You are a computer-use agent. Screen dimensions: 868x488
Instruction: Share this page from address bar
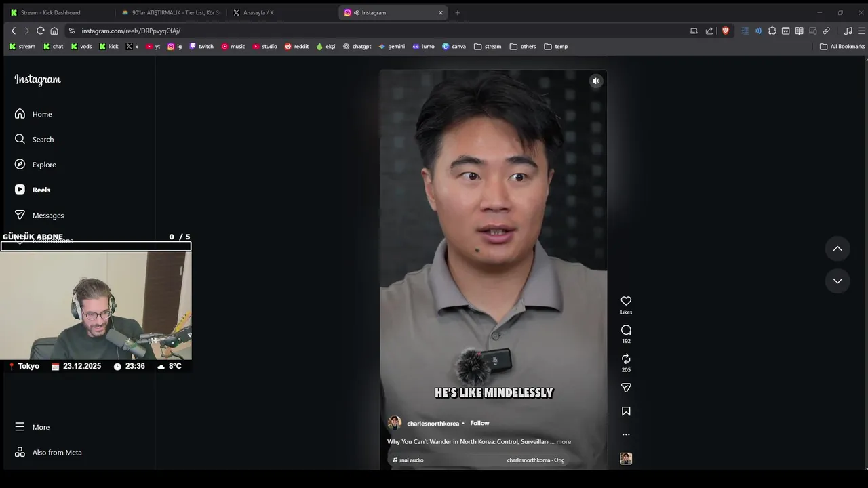pos(709,30)
